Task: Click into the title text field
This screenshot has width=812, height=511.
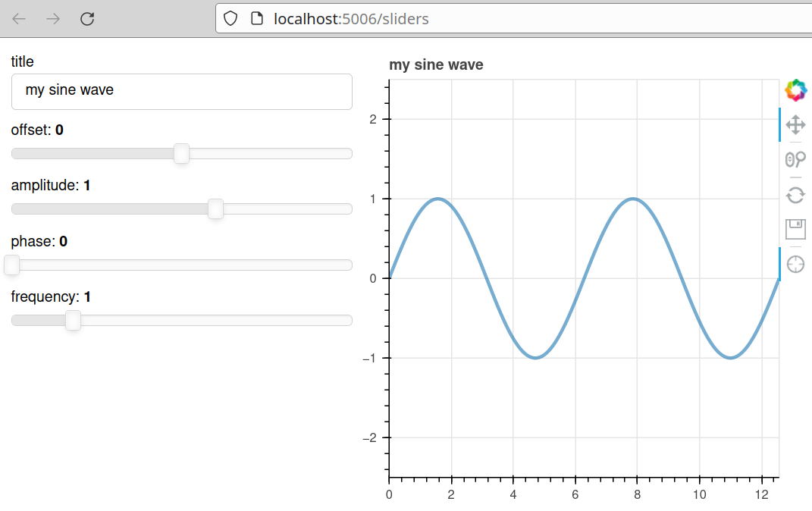Action: point(182,91)
